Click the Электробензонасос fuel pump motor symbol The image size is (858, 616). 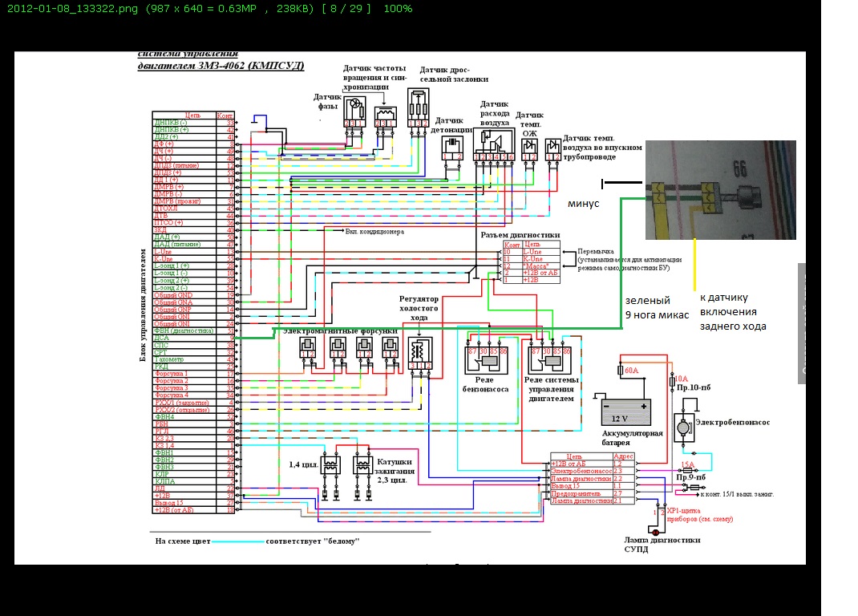683,428
